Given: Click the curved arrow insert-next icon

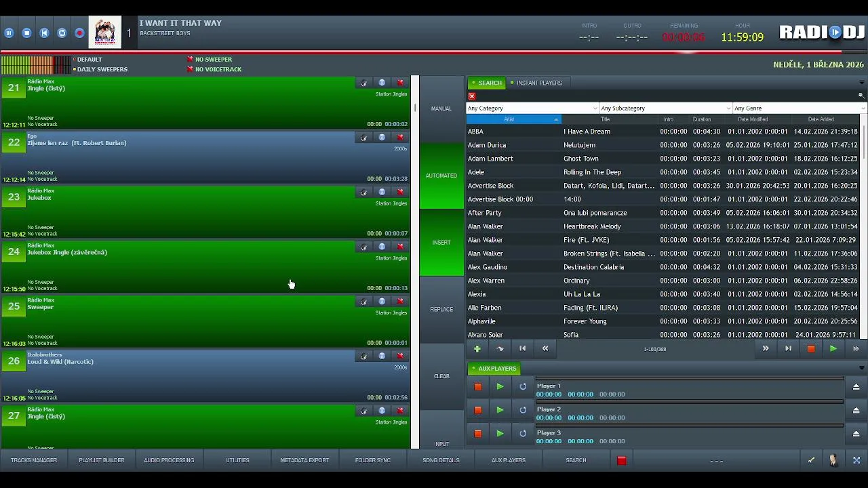Looking at the screenshot, I should pos(500,348).
